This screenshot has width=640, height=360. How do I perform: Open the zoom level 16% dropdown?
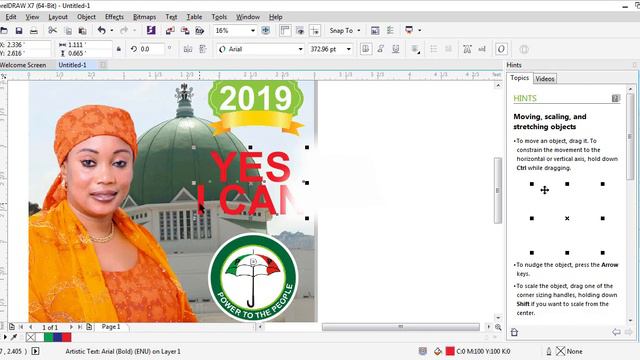(x=253, y=31)
